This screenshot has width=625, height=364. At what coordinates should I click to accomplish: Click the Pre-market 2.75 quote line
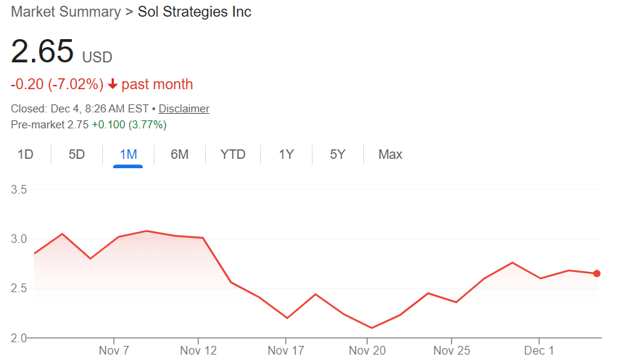coord(88,125)
